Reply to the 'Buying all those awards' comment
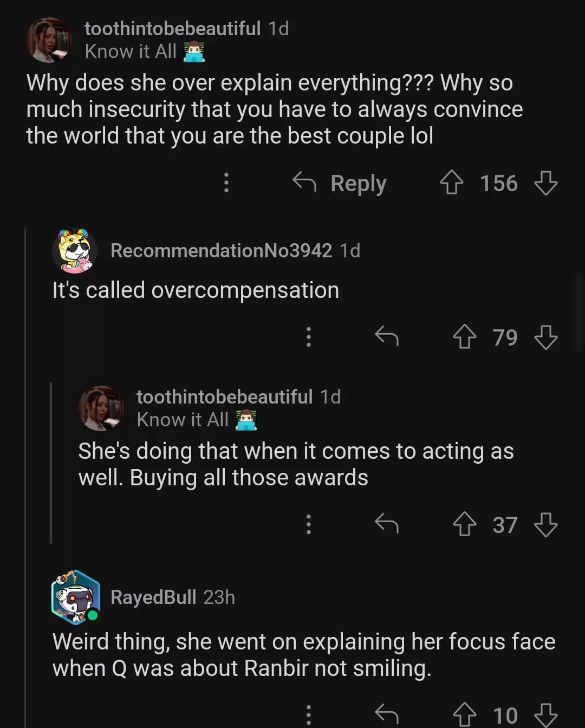The image size is (585, 728). pyautogui.click(x=387, y=524)
